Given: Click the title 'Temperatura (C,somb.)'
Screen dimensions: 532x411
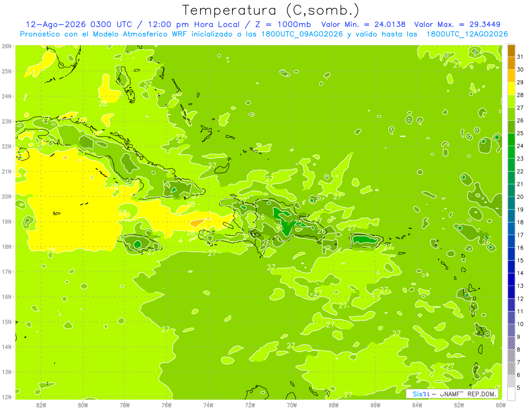Looking at the screenshot, I should 271,10.
